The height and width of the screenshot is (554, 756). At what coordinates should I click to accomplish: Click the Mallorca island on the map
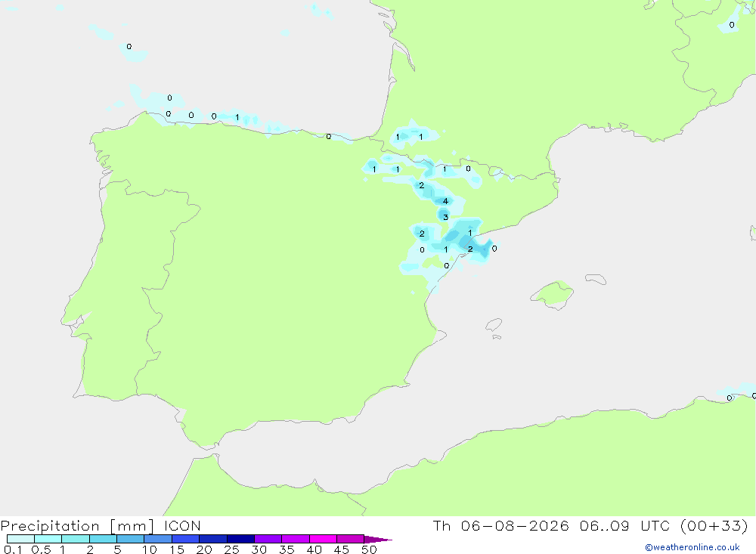click(x=553, y=294)
